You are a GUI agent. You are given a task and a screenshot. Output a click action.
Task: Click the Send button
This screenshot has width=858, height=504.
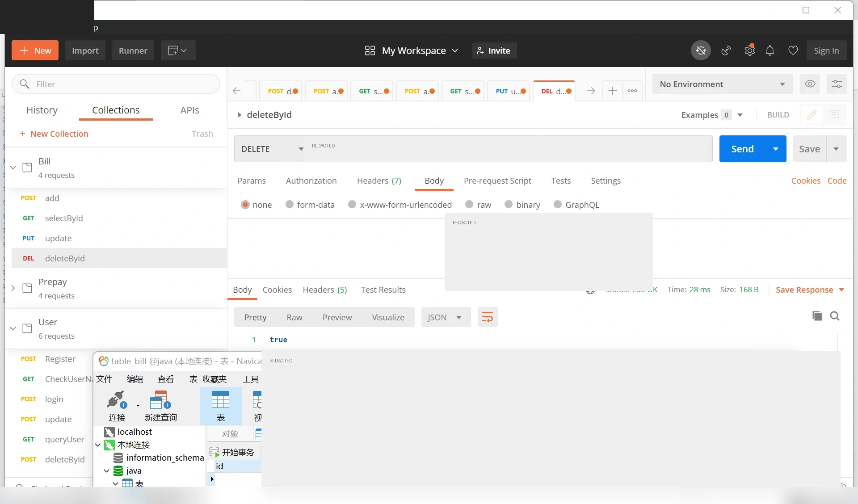742,149
